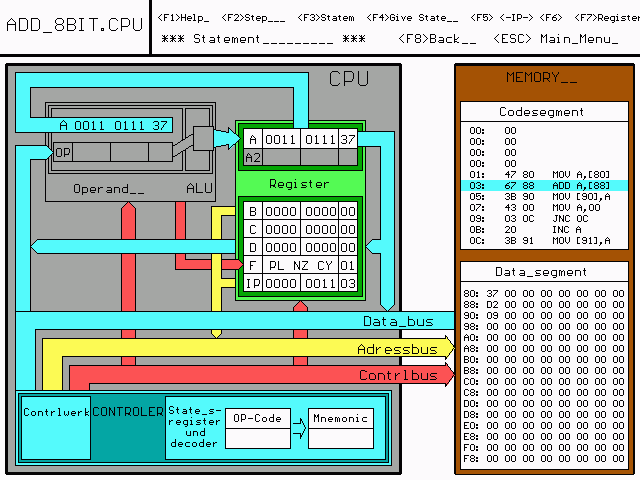Viewport: 640px width, 480px height.
Task: Click the Data_segment header
Action: 541,272
